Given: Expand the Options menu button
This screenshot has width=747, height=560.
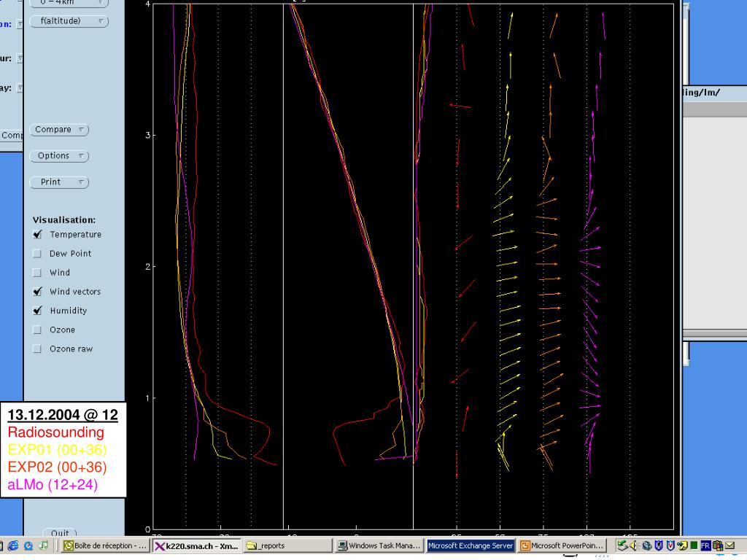Looking at the screenshot, I should coord(59,156).
